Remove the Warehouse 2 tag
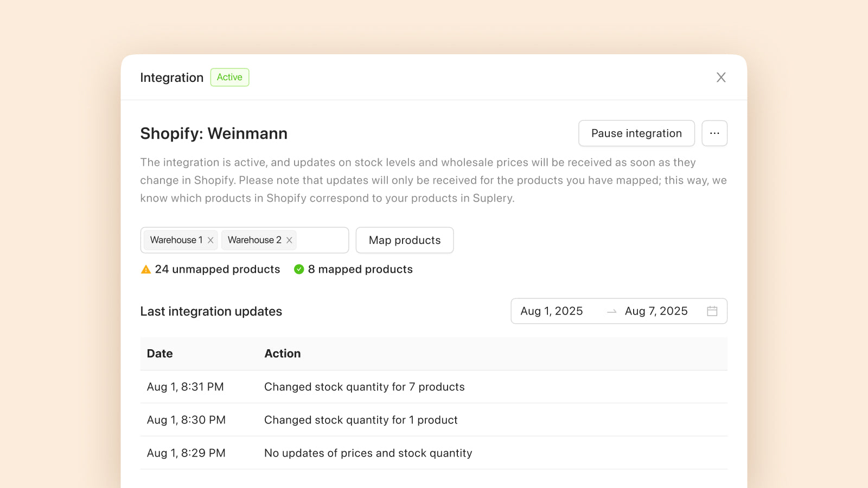Viewport: 868px width, 488px height. click(289, 240)
